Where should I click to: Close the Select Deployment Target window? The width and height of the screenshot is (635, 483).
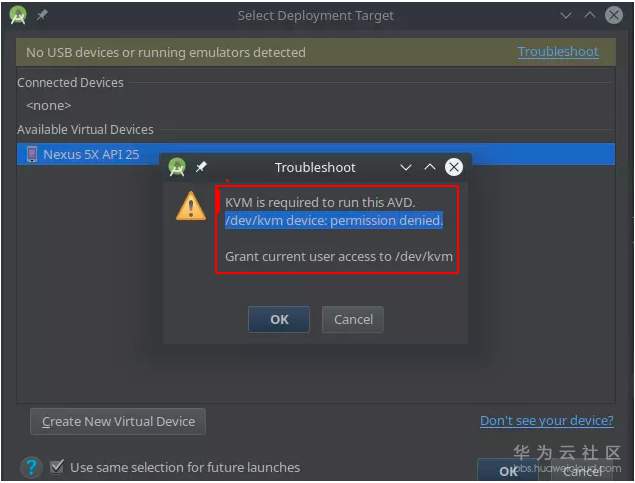tap(614, 15)
